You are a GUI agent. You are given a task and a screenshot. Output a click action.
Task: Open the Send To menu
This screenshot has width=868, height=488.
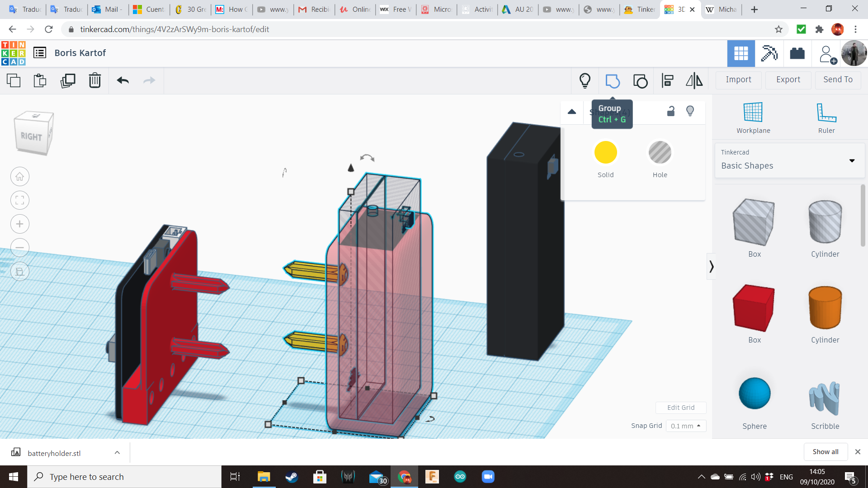point(838,80)
